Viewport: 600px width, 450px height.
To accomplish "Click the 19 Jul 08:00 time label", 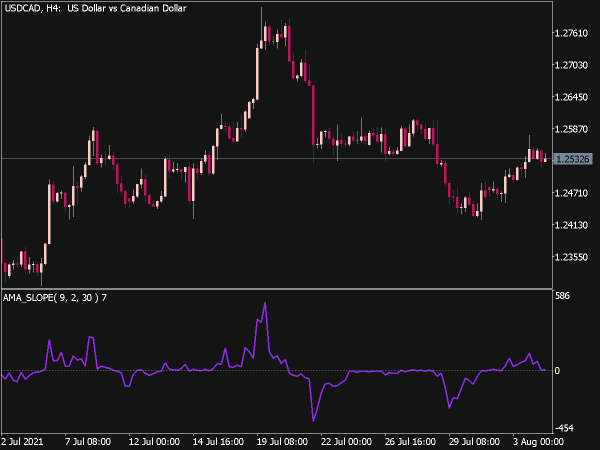I will (282, 442).
